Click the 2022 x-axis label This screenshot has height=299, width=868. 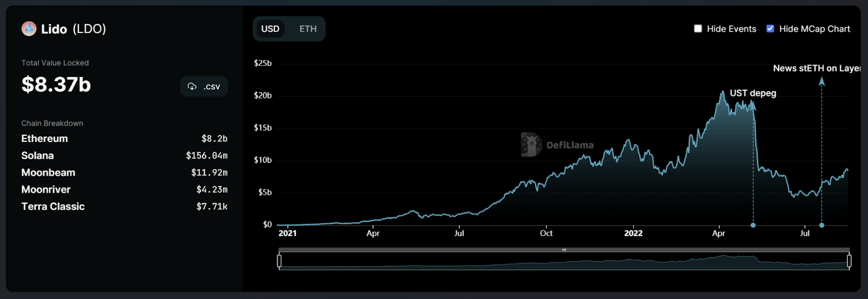633,233
